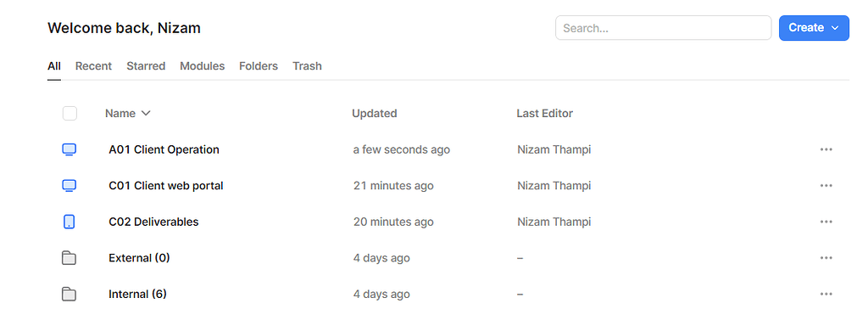
Task: Toggle the select-all checkbox in header
Action: [70, 114]
